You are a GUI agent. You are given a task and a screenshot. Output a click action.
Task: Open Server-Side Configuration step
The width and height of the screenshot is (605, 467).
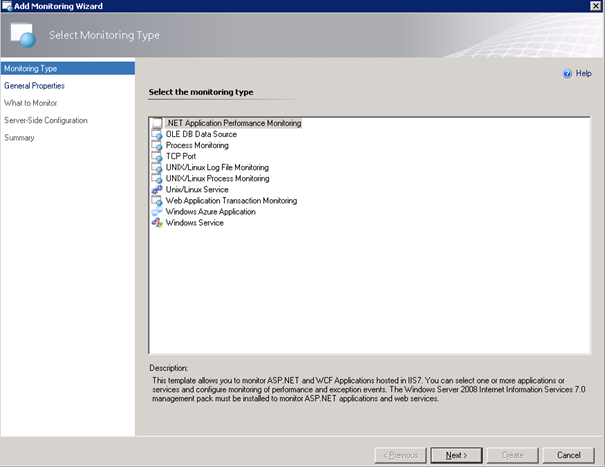coord(46,120)
